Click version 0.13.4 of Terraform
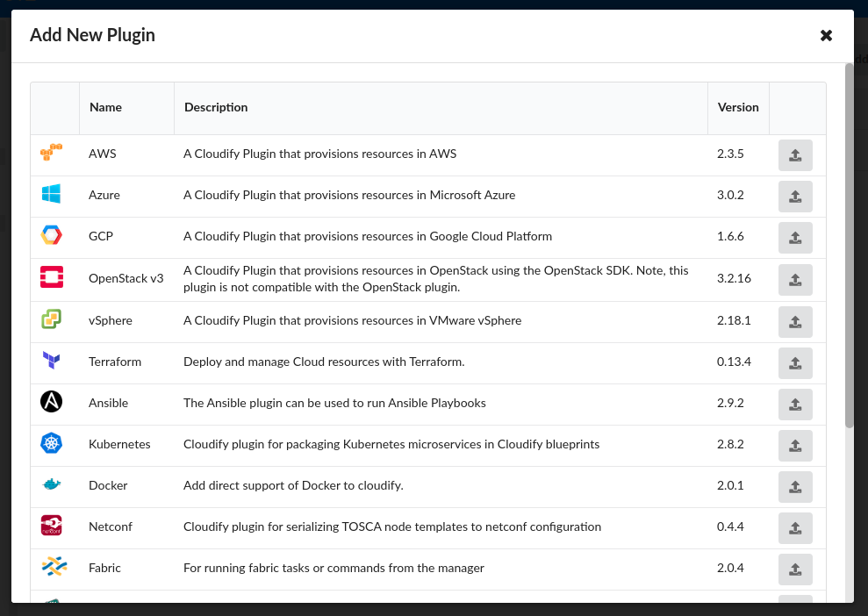The width and height of the screenshot is (868, 616). (x=734, y=362)
